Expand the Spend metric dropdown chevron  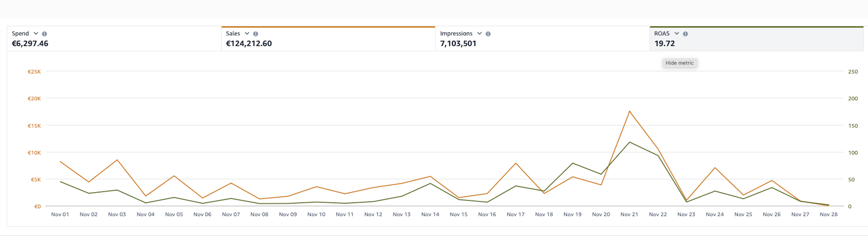(36, 34)
